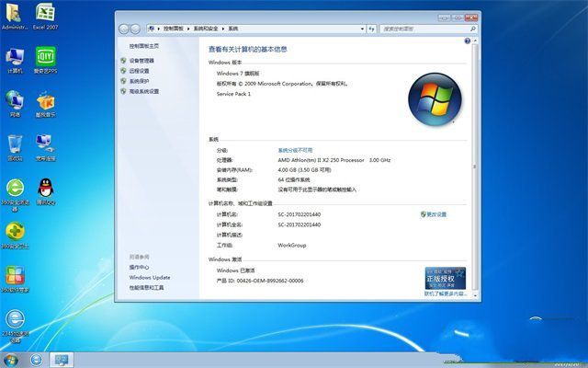Open the Excel 2007 desktop shortcut
588x368 pixels.
coord(43,14)
